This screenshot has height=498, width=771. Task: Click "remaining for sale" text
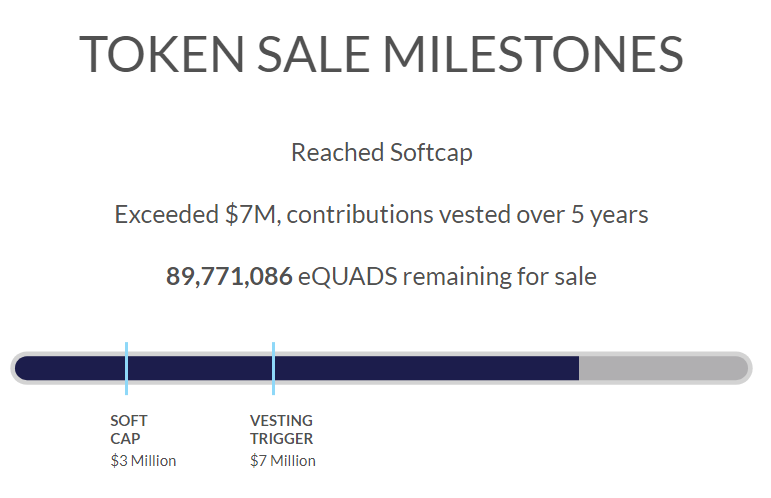pos(500,277)
